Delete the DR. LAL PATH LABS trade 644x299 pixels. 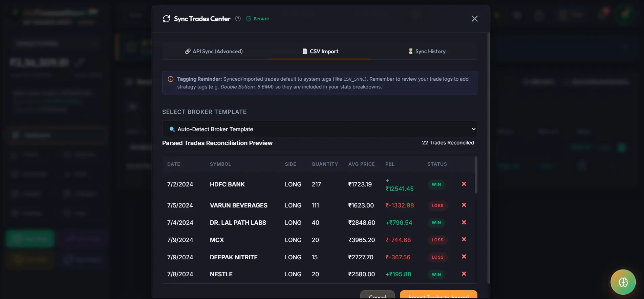tap(464, 222)
